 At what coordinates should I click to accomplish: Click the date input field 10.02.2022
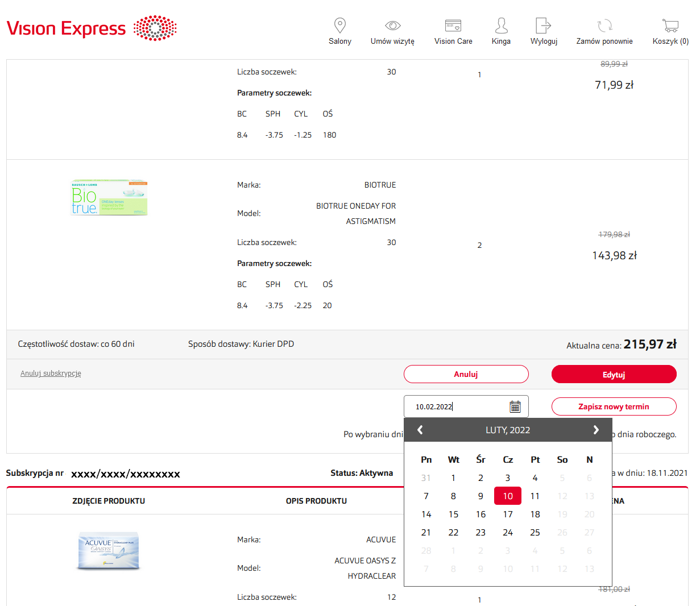point(466,406)
